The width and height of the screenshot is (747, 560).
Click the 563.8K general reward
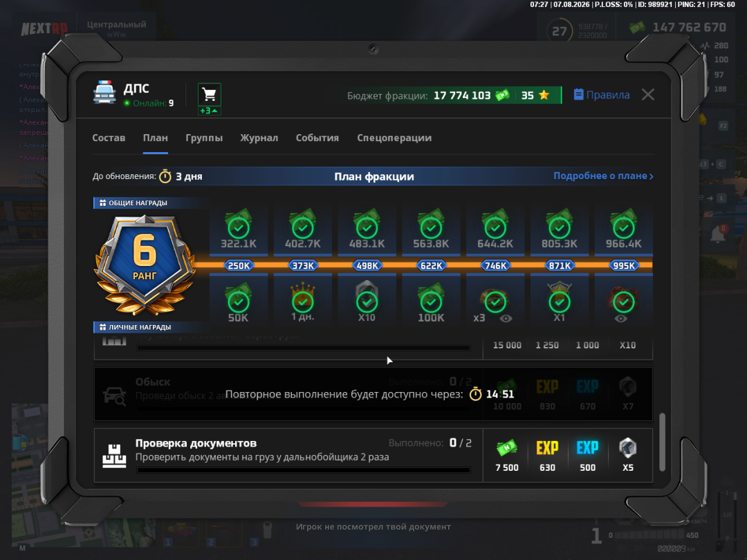pyautogui.click(x=431, y=229)
